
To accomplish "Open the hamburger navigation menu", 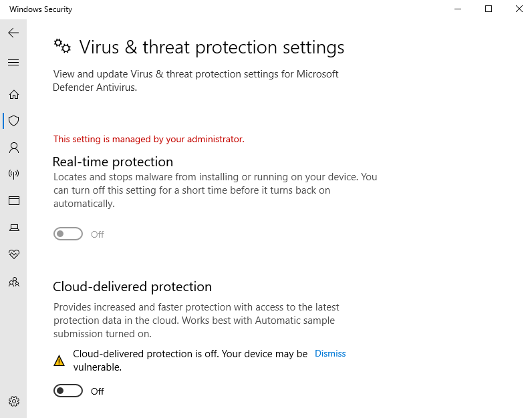I will pyautogui.click(x=13, y=62).
